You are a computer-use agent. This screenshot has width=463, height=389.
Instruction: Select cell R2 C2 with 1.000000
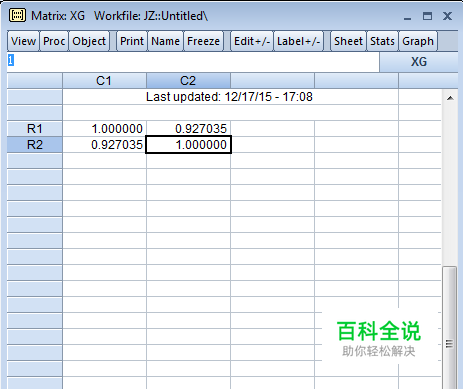pos(188,145)
